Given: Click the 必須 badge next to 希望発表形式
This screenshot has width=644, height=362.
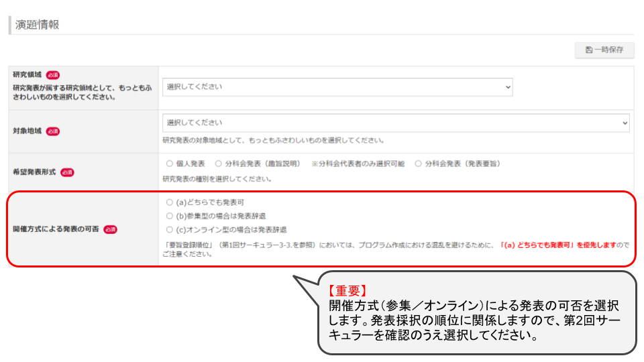Looking at the screenshot, I should 67,172.
